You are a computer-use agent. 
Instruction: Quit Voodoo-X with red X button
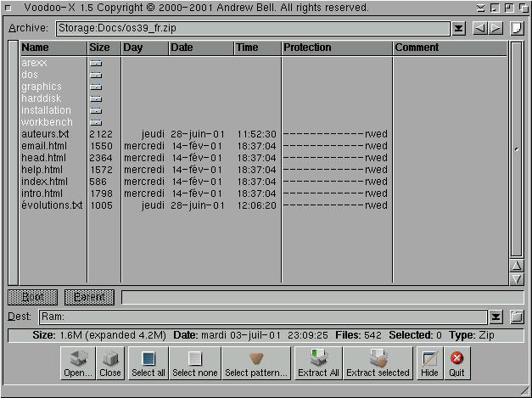click(x=456, y=362)
